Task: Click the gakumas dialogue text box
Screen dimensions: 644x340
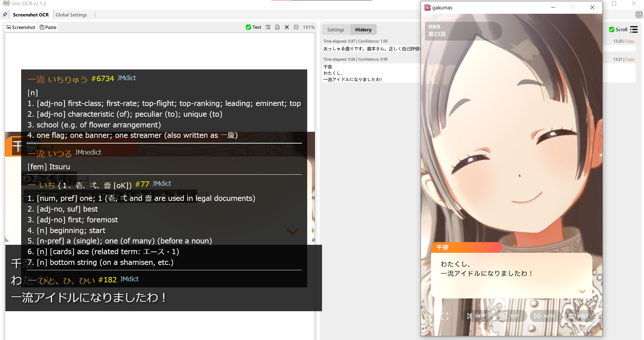Action: point(512,275)
